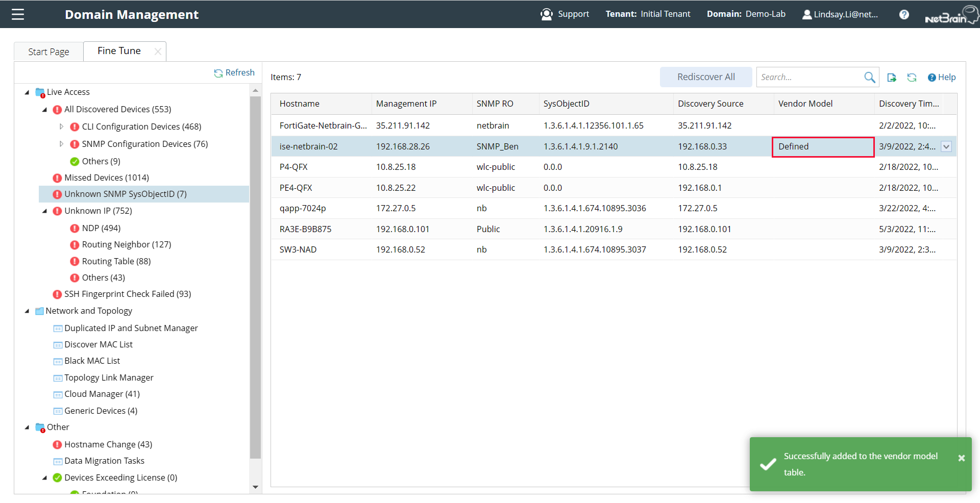The height and width of the screenshot is (503, 980).
Task: Open the hamburger menu in top-left corner
Action: click(x=17, y=14)
